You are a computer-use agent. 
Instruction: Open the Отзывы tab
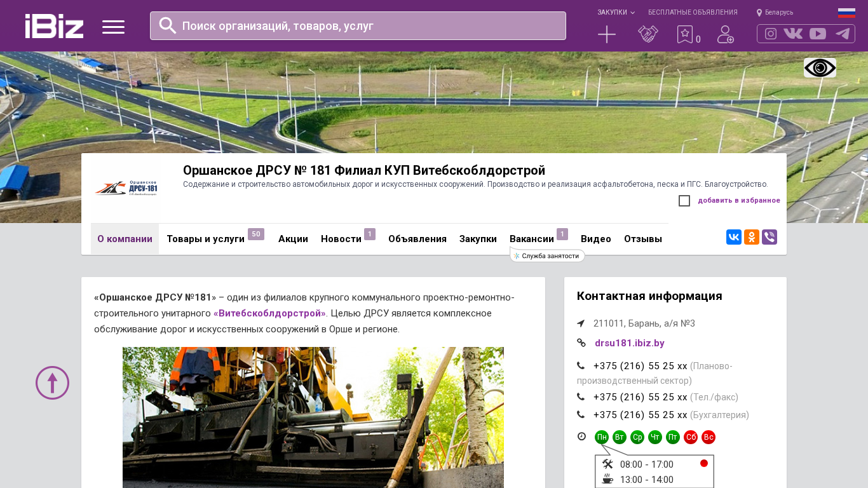(x=643, y=239)
